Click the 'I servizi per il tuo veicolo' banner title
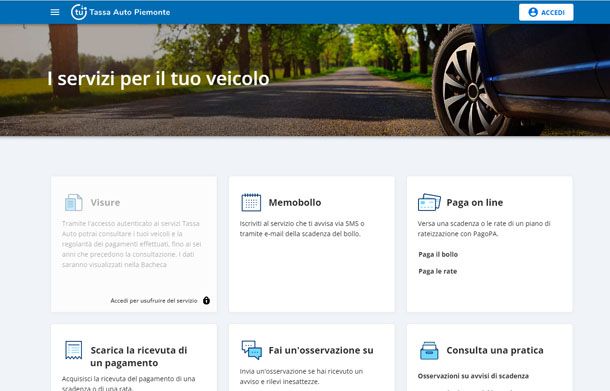 click(x=158, y=79)
